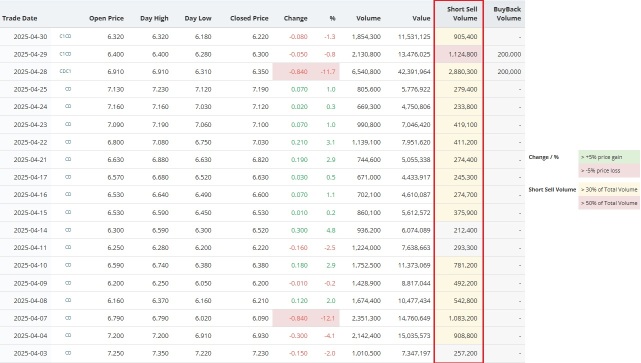Screen dimensions: 641x363
Task: Click the Short Sell Volume column header
Action: click(x=462, y=14)
